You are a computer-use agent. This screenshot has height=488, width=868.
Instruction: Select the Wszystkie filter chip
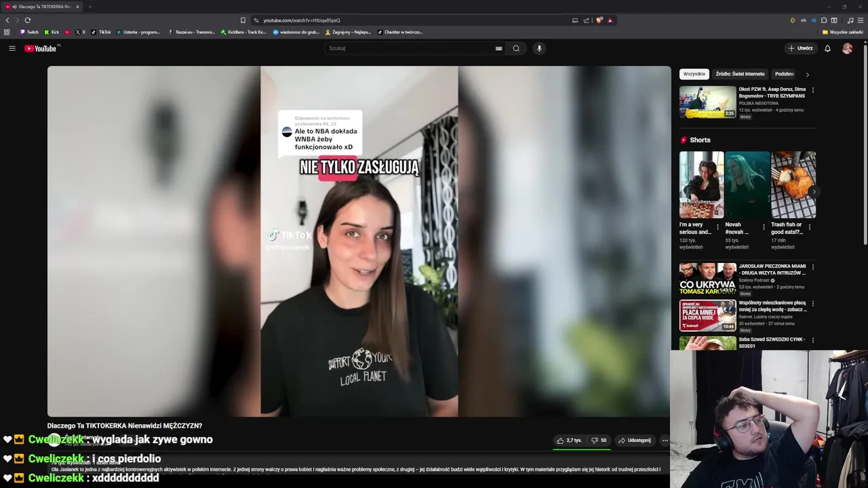[694, 74]
